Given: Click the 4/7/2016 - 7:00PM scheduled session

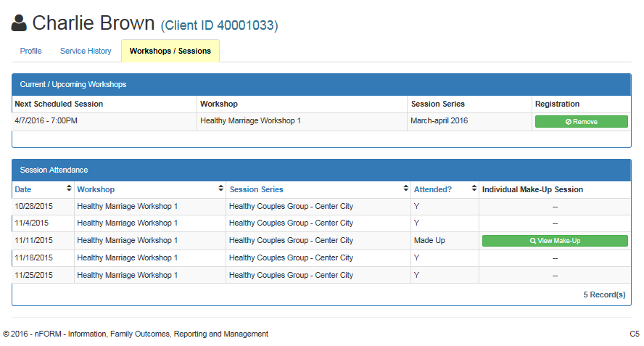Looking at the screenshot, I should pyautogui.click(x=46, y=121).
